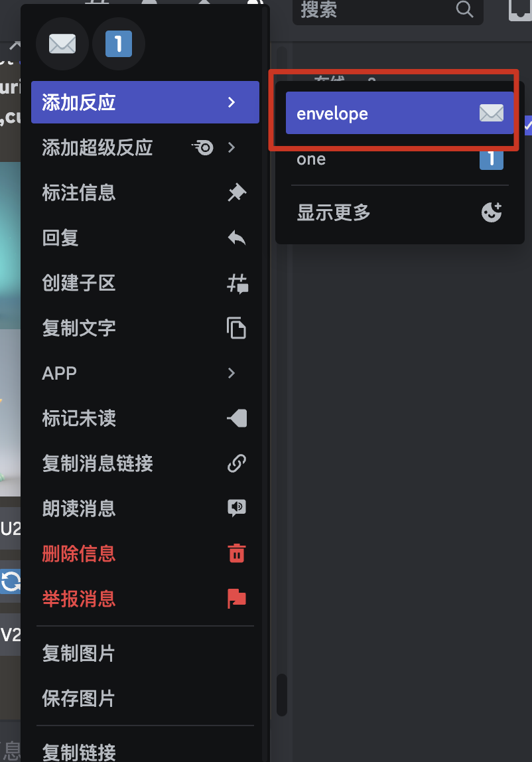The height and width of the screenshot is (762, 532).
Task: Click the red trash icon for 删除信息
Action: point(237,554)
